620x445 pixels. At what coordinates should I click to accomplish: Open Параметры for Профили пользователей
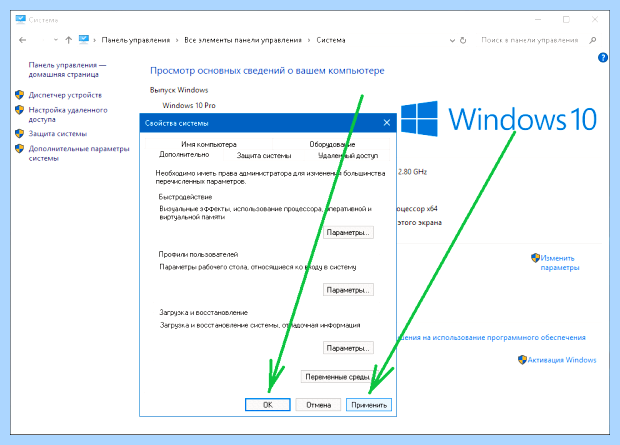click(x=348, y=290)
